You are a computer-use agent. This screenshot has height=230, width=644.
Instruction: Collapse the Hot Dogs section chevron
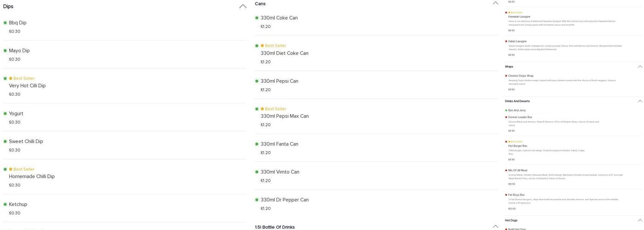tap(640, 220)
